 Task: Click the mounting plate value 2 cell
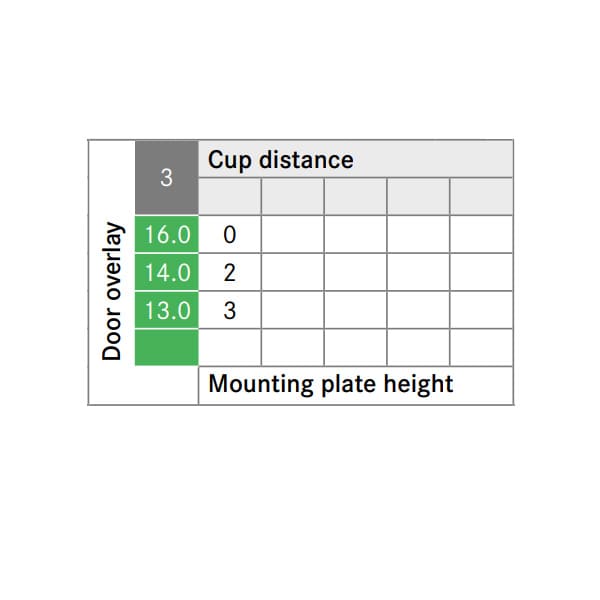tap(230, 272)
